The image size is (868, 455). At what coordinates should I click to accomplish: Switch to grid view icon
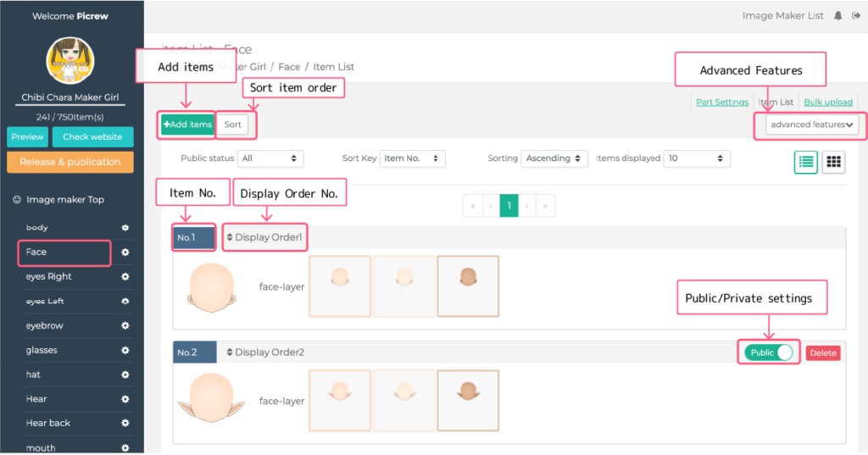click(833, 161)
